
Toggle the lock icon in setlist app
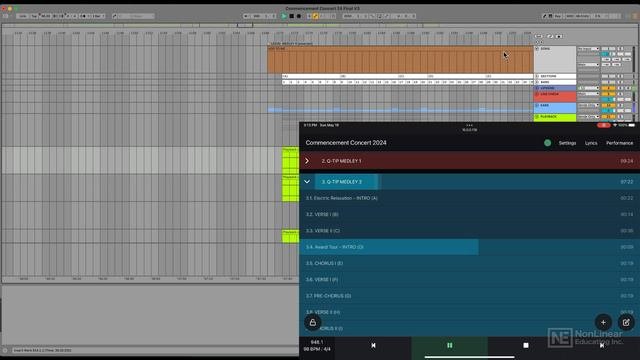[313, 322]
